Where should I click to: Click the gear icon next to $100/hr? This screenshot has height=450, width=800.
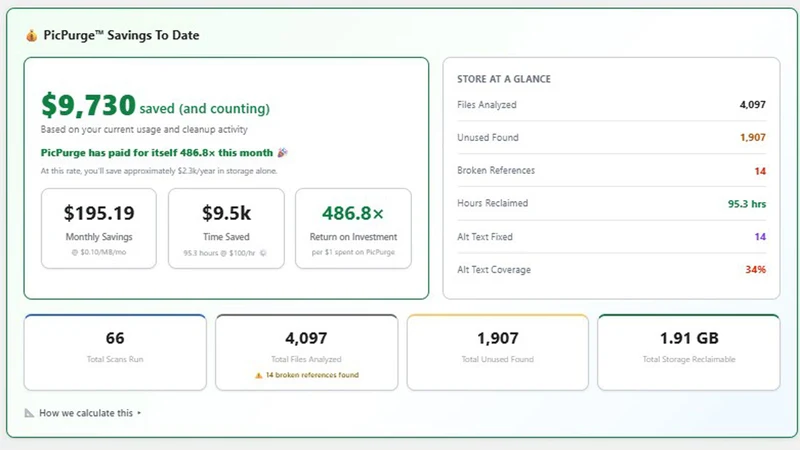(263, 253)
